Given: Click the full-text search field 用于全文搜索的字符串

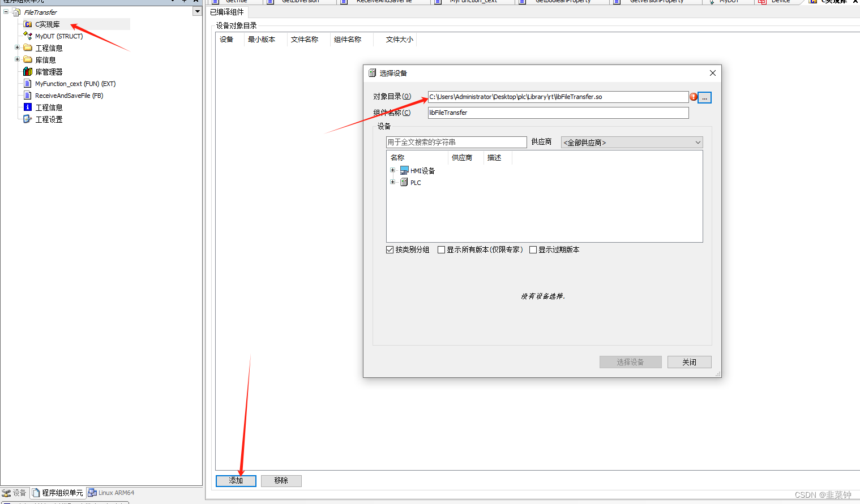Looking at the screenshot, I should (456, 142).
